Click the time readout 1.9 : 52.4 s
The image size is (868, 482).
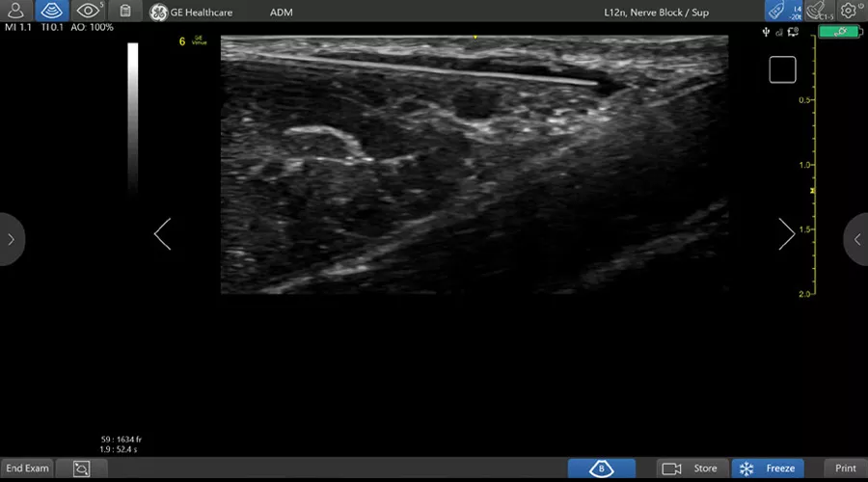(119, 449)
